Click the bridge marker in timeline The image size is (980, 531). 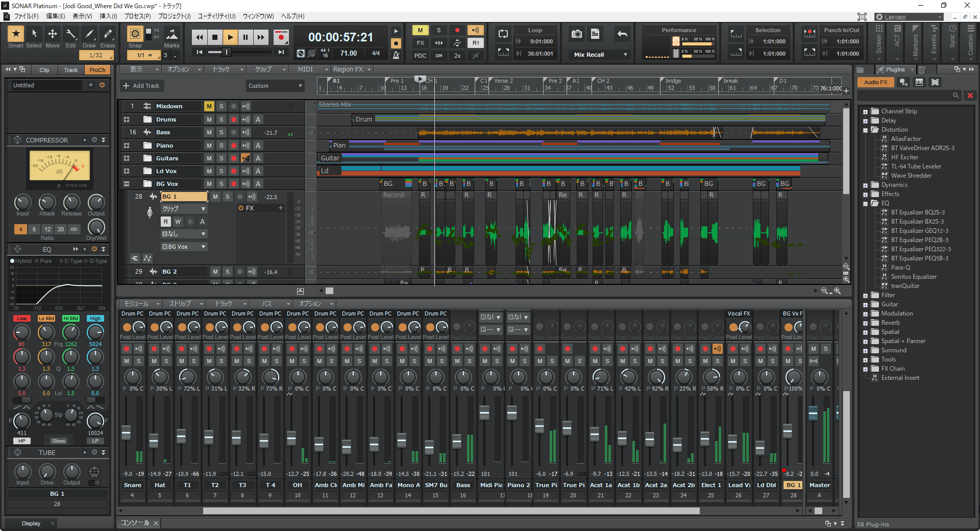point(673,81)
